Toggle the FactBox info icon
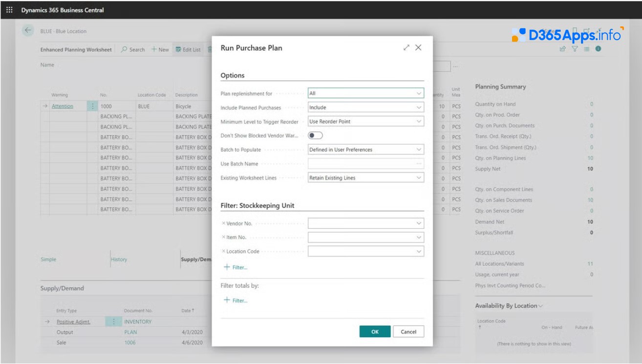The image size is (642, 364). click(598, 49)
